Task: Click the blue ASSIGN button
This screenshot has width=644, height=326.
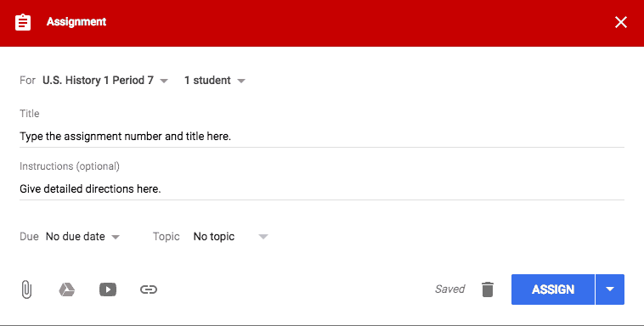Action: (x=553, y=289)
